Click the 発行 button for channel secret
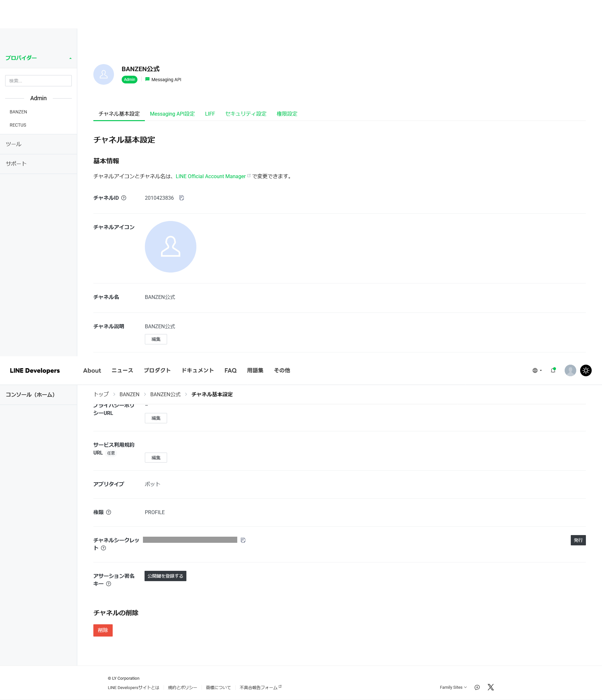The image size is (602, 700). click(x=578, y=540)
